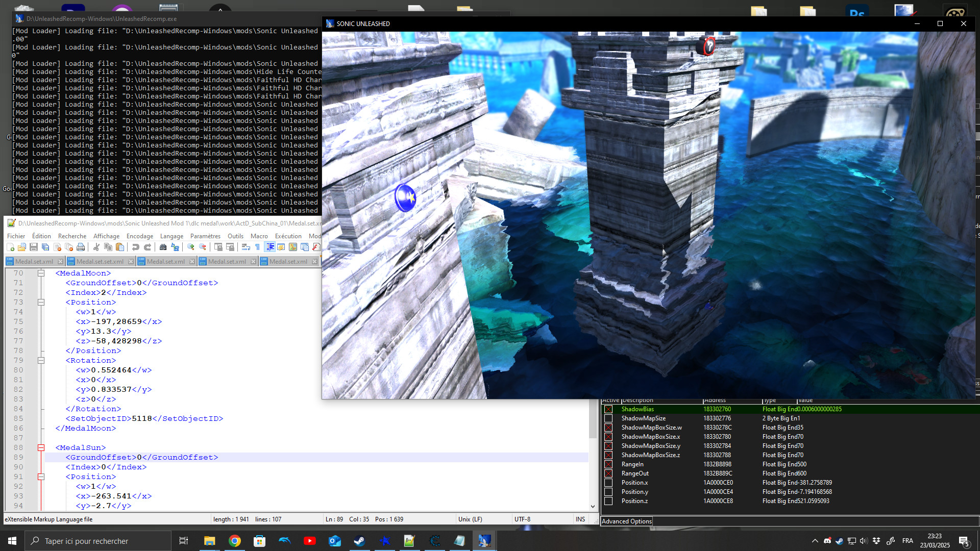The width and height of the screenshot is (980, 551).
Task: Click the Cut scissors toolbar icon
Action: tap(96, 247)
